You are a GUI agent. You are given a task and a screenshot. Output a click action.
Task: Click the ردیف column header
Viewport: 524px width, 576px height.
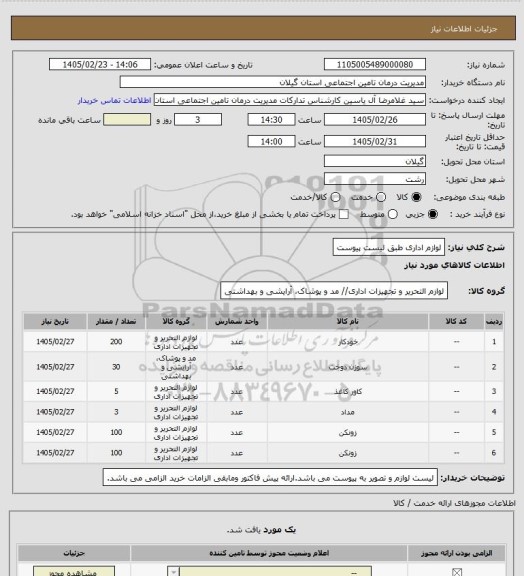click(x=494, y=321)
